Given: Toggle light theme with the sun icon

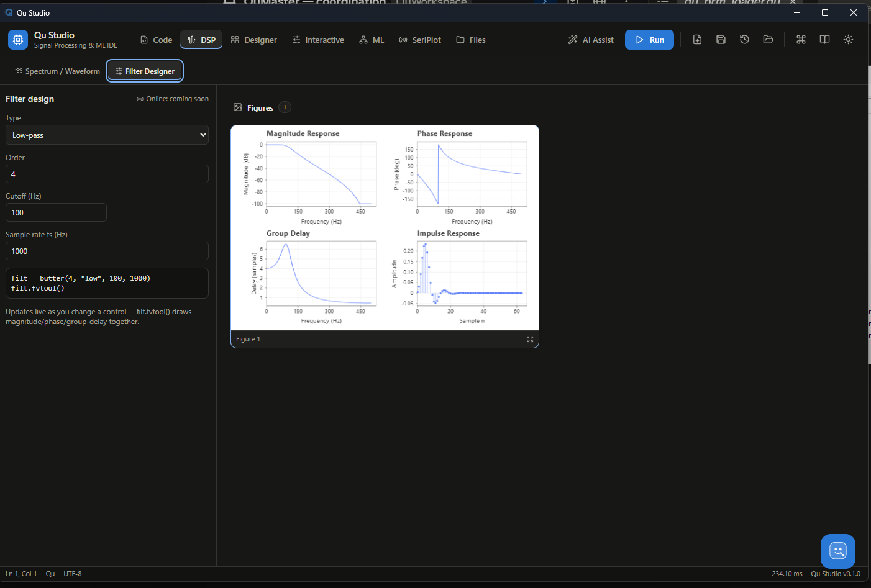Looking at the screenshot, I should pyautogui.click(x=848, y=40).
